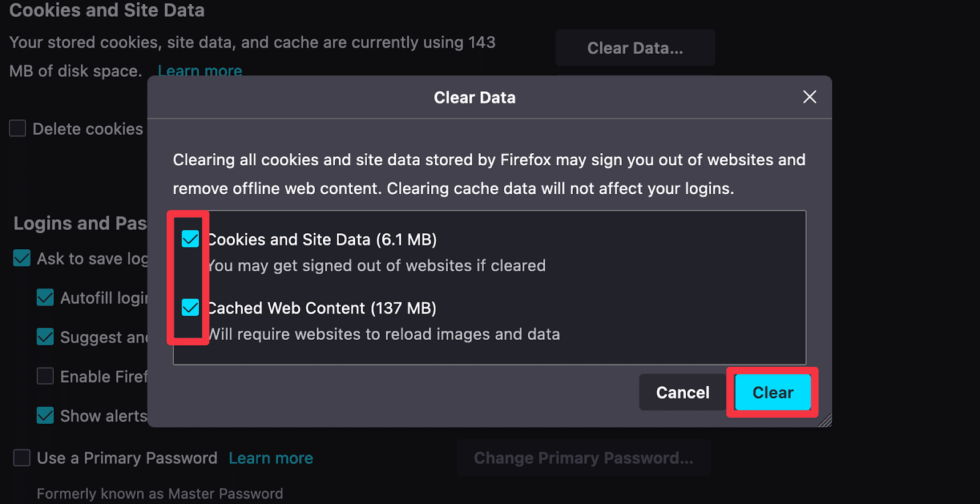
Task: Enable Use a Primary Password checkbox
Action: (22, 457)
